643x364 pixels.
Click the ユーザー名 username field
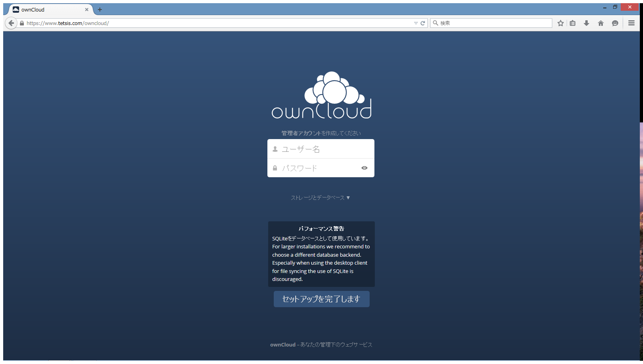321,149
